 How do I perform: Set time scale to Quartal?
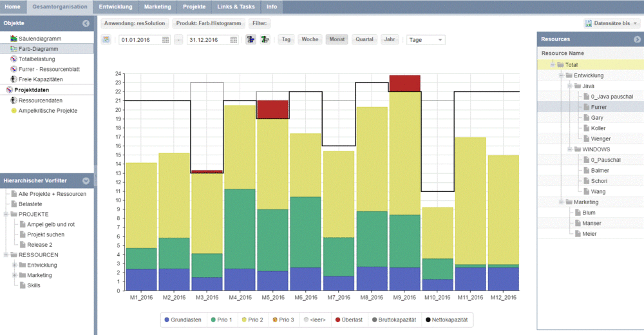pyautogui.click(x=365, y=39)
